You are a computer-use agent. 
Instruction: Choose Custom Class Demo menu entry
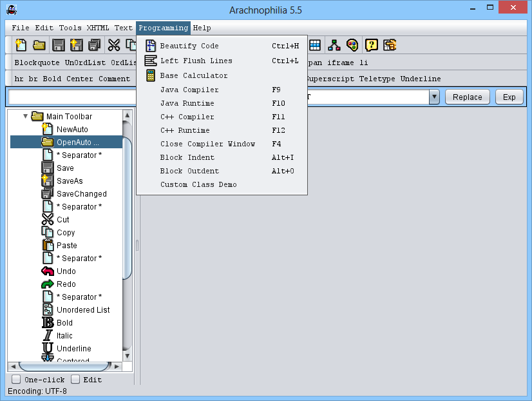[222, 185]
